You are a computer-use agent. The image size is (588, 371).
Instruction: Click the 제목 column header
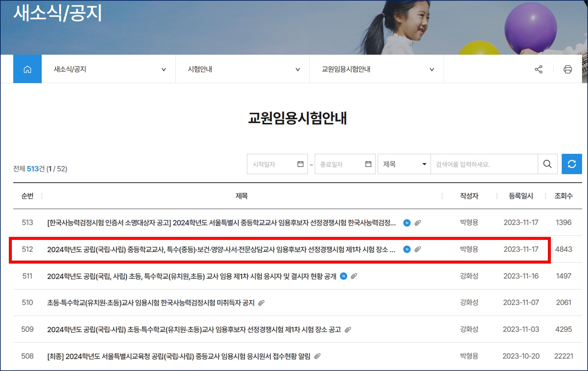[242, 196]
